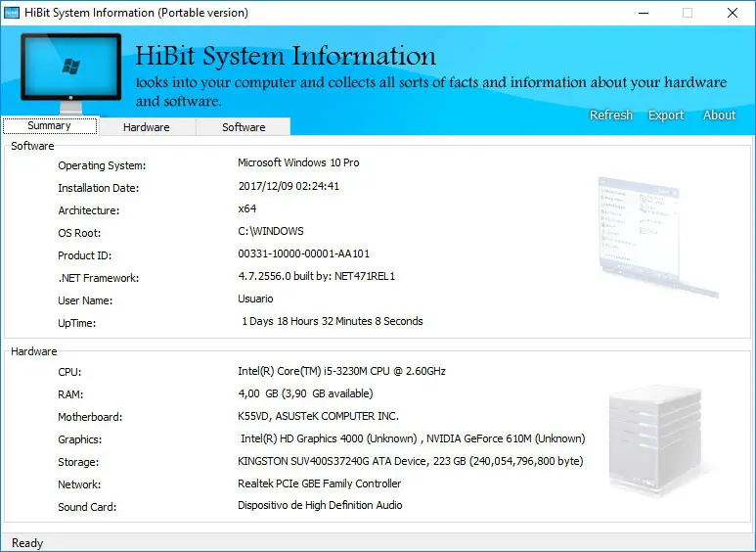The width and height of the screenshot is (756, 552).
Task: Click the '.NET Framework:' label
Action: [99, 278]
